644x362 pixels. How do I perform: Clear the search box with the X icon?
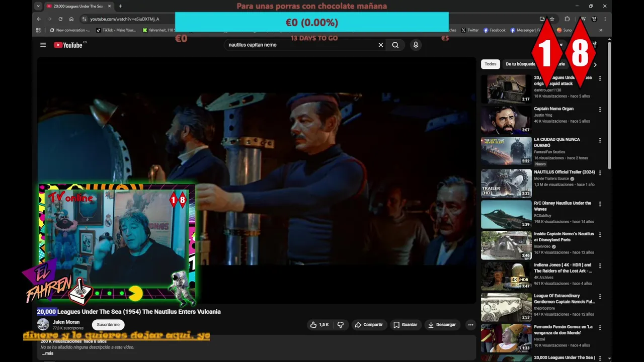coord(381,45)
